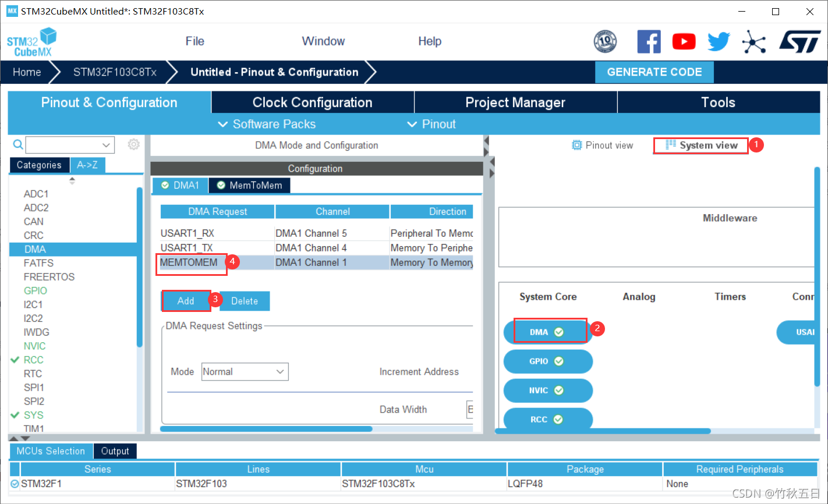The width and height of the screenshot is (828, 504).
Task: Select SYS in peripheral list
Action: [34, 415]
